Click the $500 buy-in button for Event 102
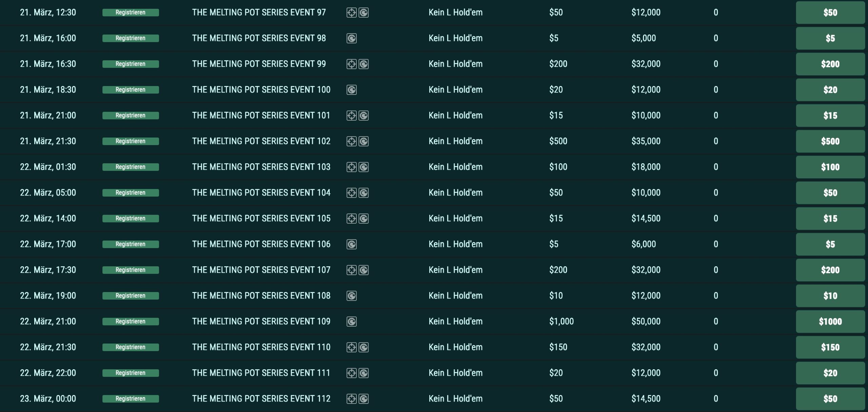This screenshot has height=412, width=868. tap(830, 141)
